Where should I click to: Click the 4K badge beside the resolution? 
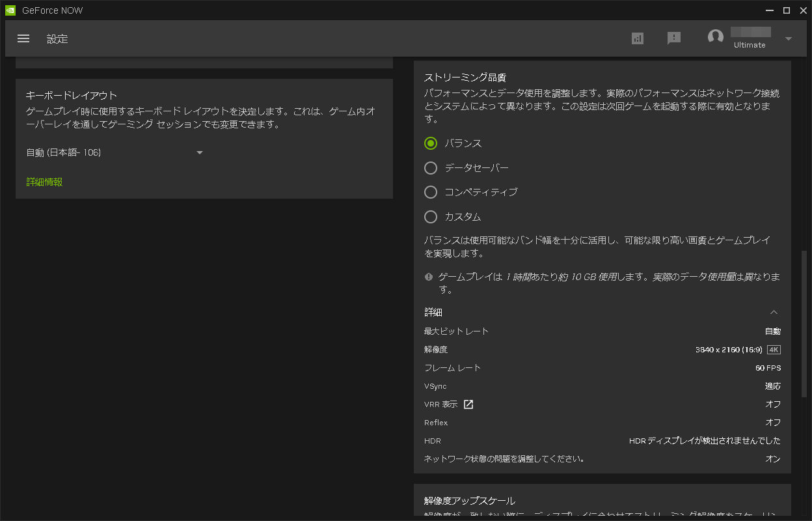click(x=774, y=349)
